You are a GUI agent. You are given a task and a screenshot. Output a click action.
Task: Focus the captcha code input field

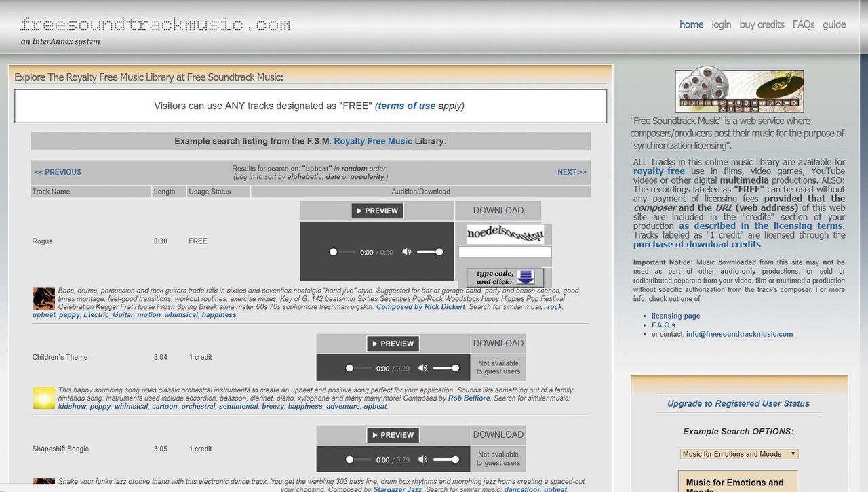tap(505, 252)
